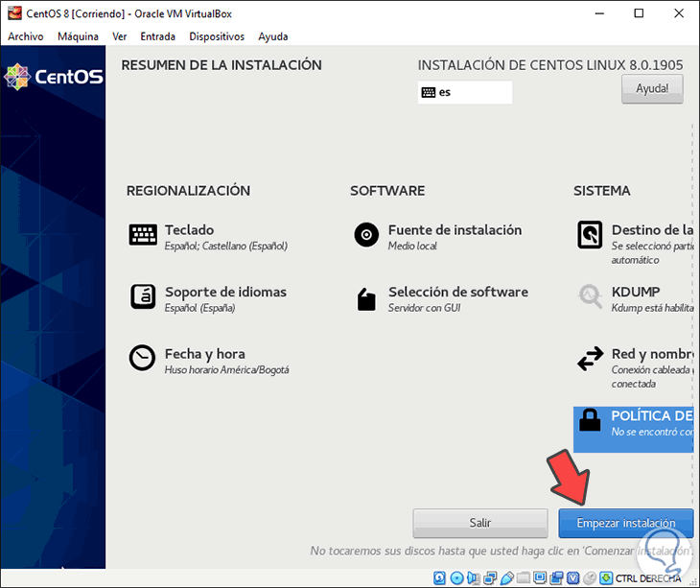Open the Entrada menu
Image resolution: width=700 pixels, height=588 pixels.
pyautogui.click(x=157, y=36)
